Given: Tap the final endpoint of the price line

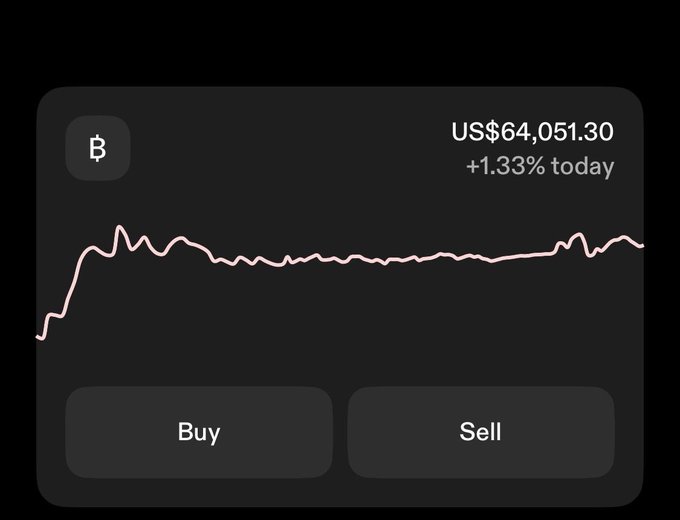Looking at the screenshot, I should 641,246.
